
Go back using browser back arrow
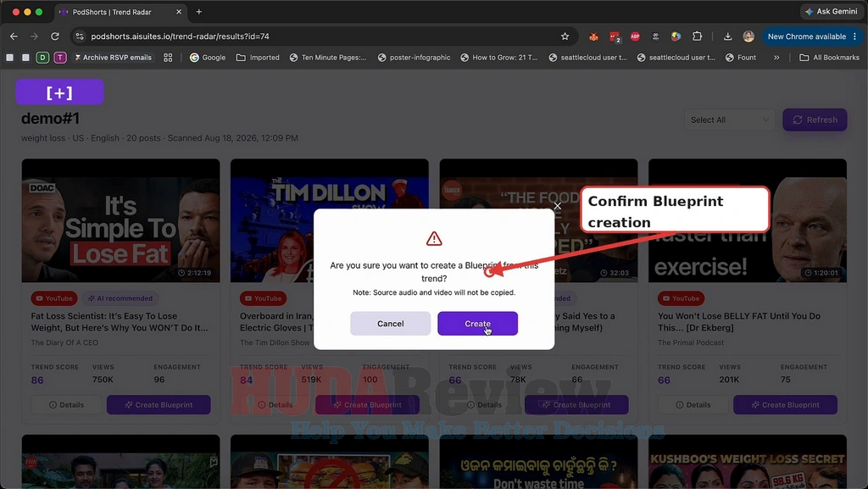tap(14, 36)
